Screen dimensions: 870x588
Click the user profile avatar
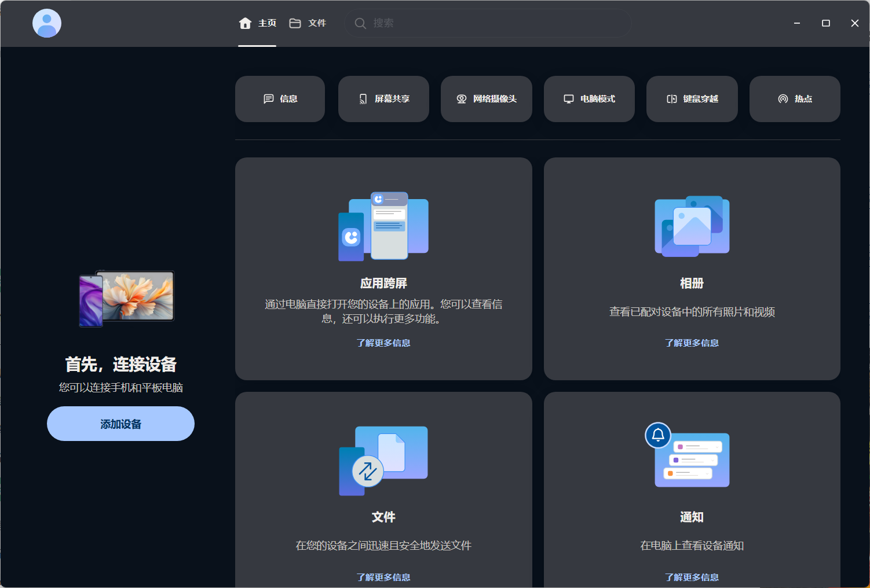pos(46,23)
